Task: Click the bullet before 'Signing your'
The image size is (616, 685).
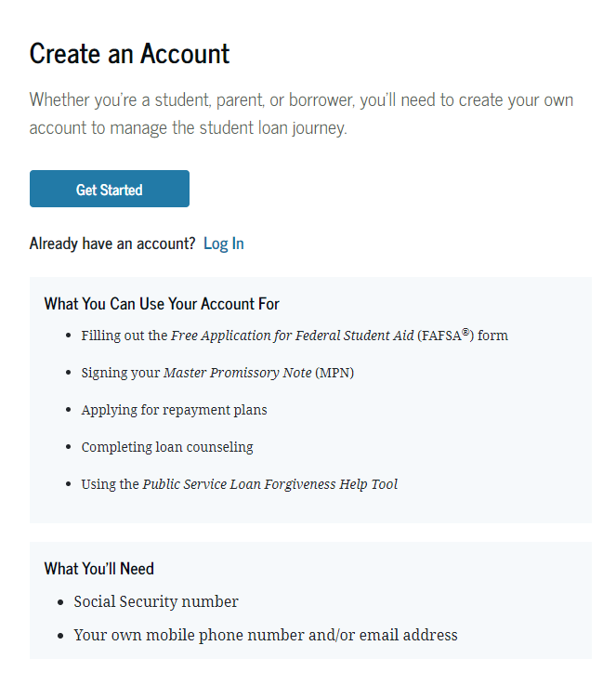Action: pyautogui.click(x=68, y=373)
